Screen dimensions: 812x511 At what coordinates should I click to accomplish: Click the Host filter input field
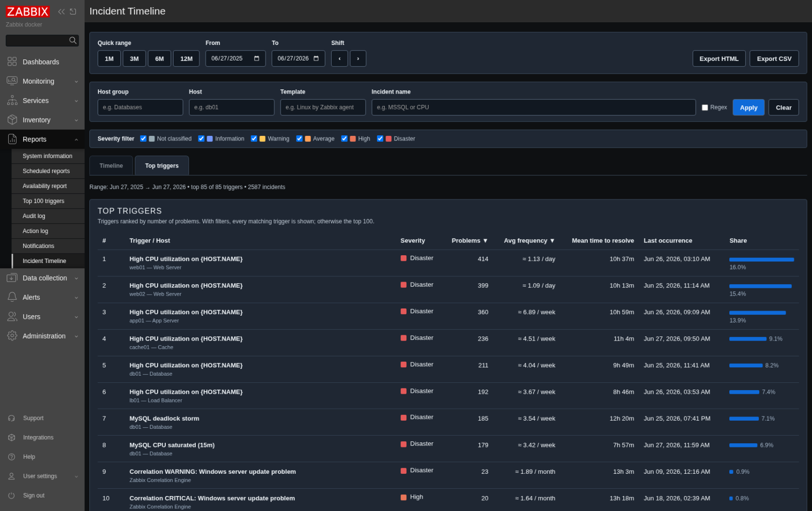(231, 107)
